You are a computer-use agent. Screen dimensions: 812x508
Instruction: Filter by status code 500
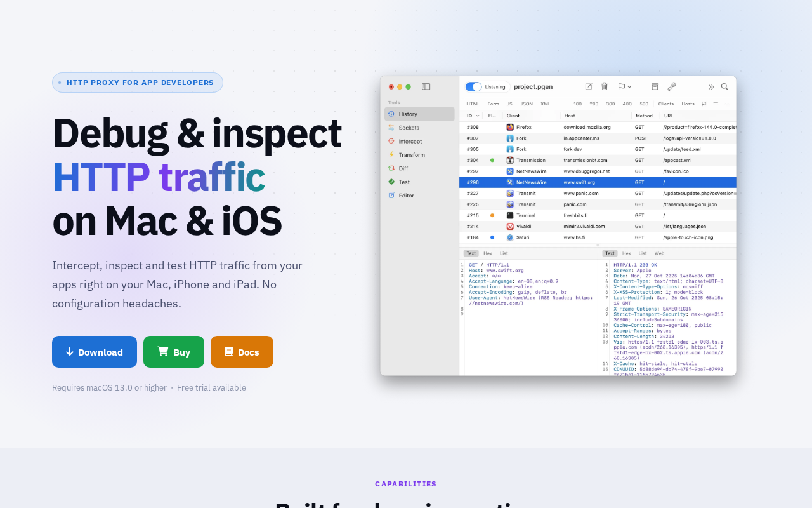coord(644,104)
